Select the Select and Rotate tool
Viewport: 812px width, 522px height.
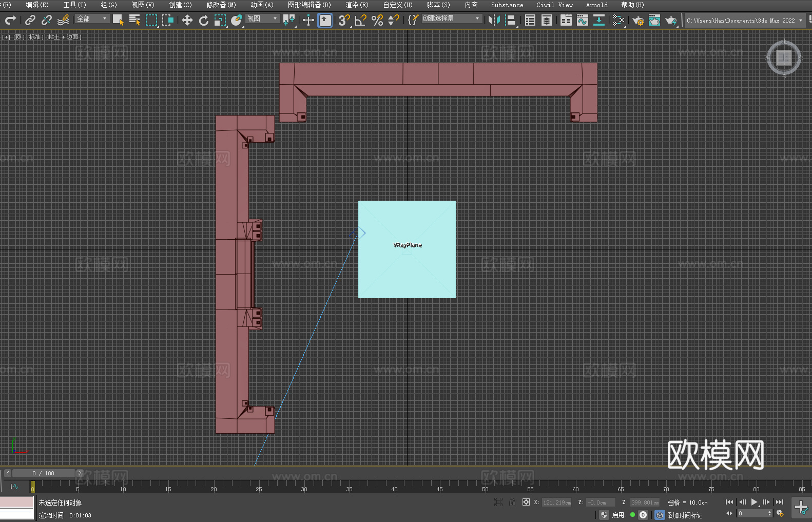pyautogui.click(x=204, y=20)
